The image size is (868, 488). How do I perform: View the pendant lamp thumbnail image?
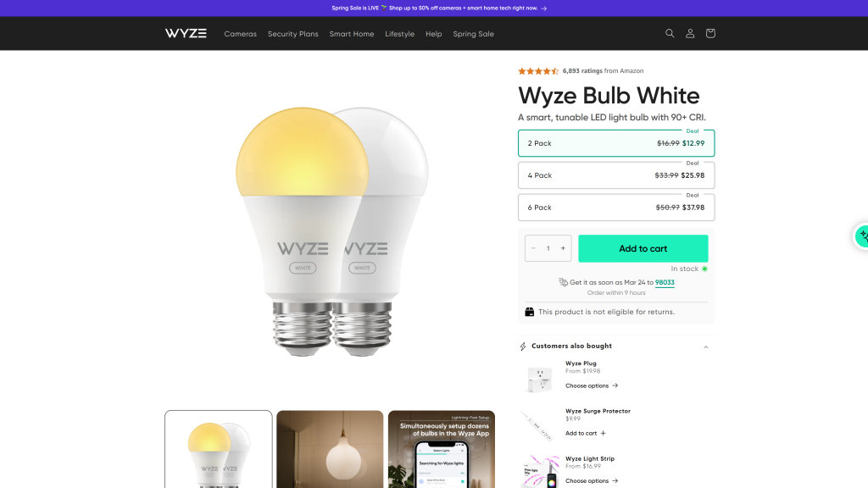point(330,449)
